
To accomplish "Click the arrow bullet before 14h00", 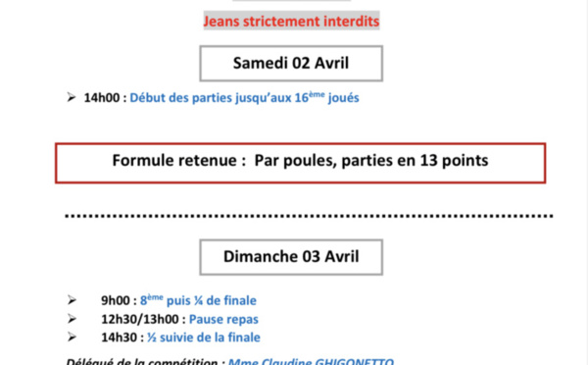I will (x=72, y=98).
